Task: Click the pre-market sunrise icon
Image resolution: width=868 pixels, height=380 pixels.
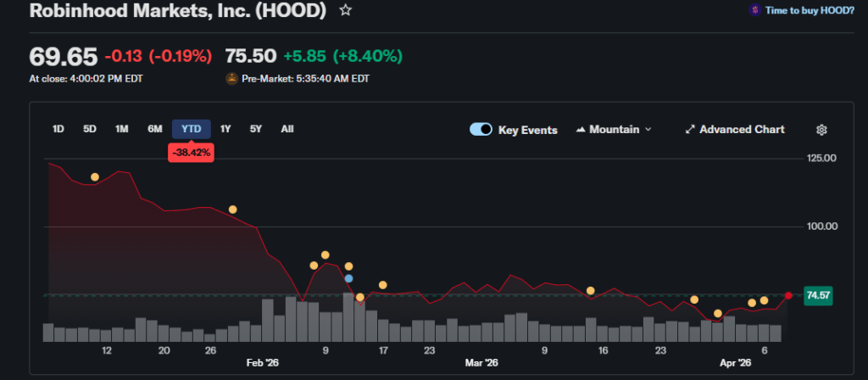Action: pyautogui.click(x=231, y=79)
